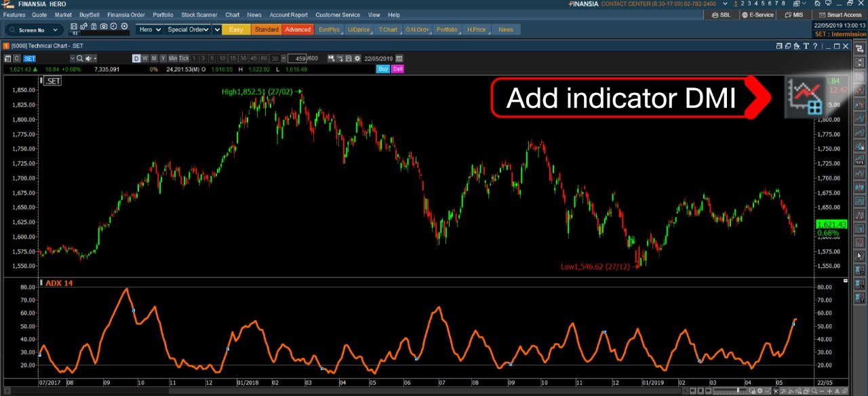Click the camera snapshot icon in top toolbar
Image resolution: width=868 pixels, height=396 pixels.
click(103, 26)
